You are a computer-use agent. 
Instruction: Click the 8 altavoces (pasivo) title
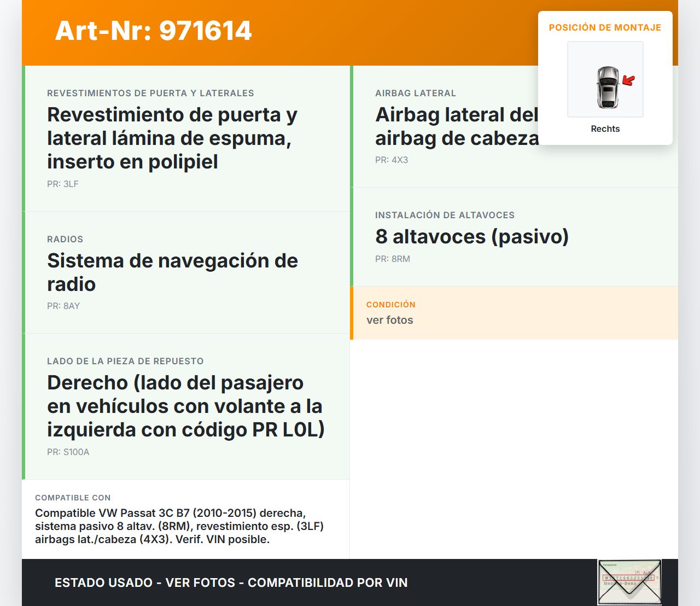[472, 236]
